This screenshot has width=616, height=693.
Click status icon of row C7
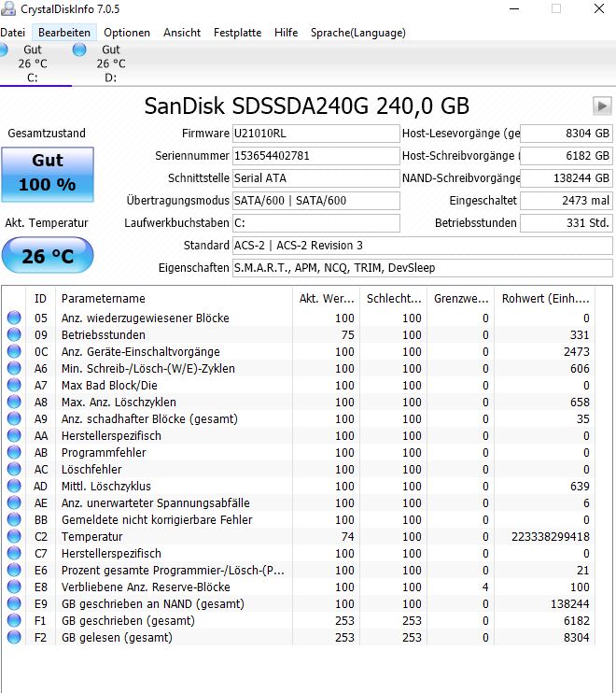click(14, 553)
